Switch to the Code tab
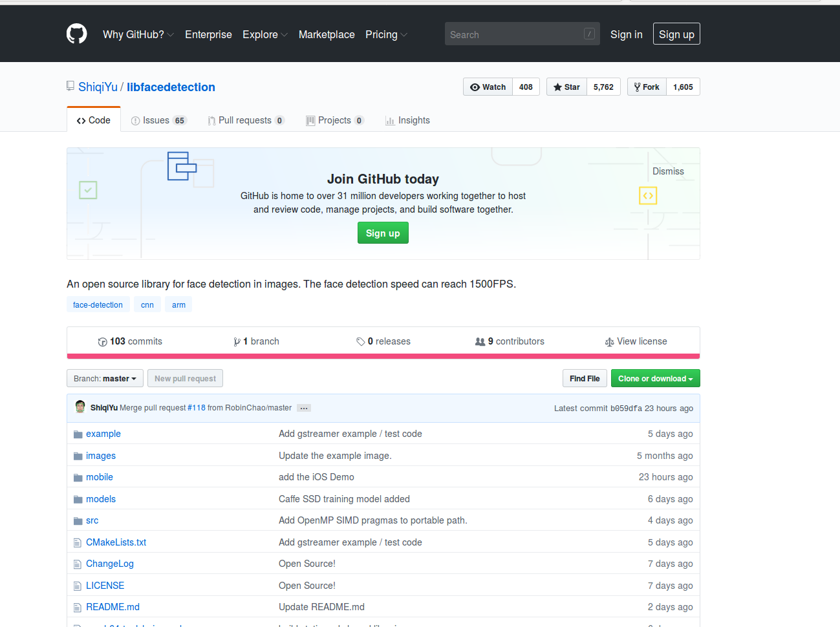This screenshot has width=840, height=627. (94, 120)
